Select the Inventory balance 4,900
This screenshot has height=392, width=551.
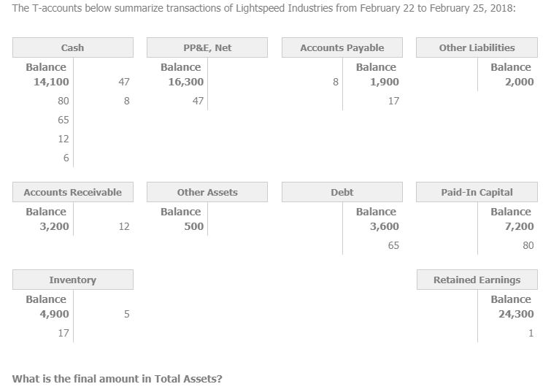(x=55, y=314)
